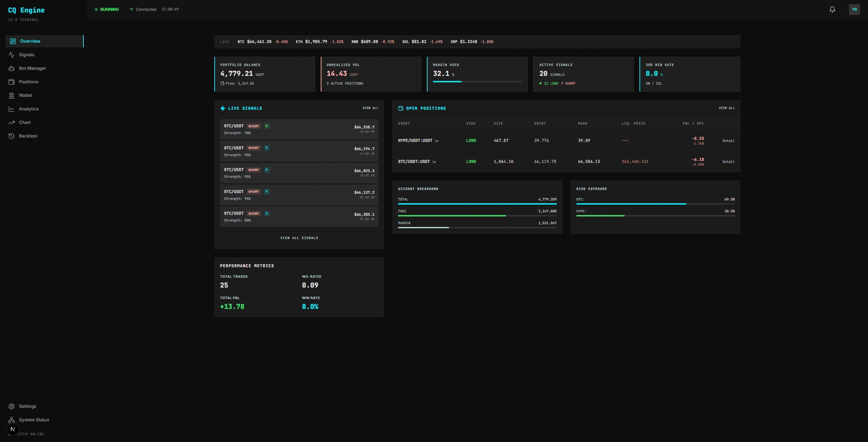The height and width of the screenshot is (442, 868).
Task: Click the Margin Used progress bar
Action: (x=477, y=81)
